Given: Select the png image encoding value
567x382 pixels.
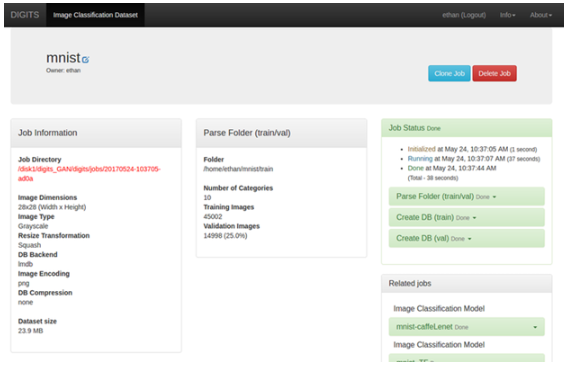Looking at the screenshot, I should tap(24, 283).
